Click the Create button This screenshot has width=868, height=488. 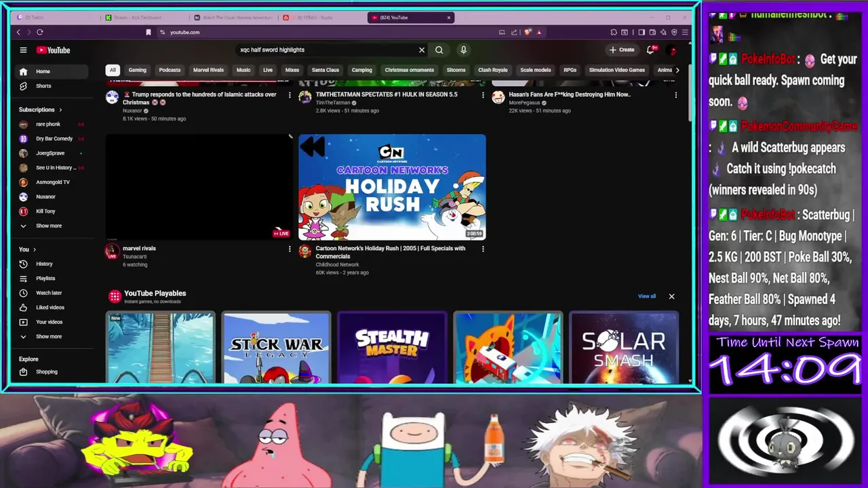click(x=622, y=49)
